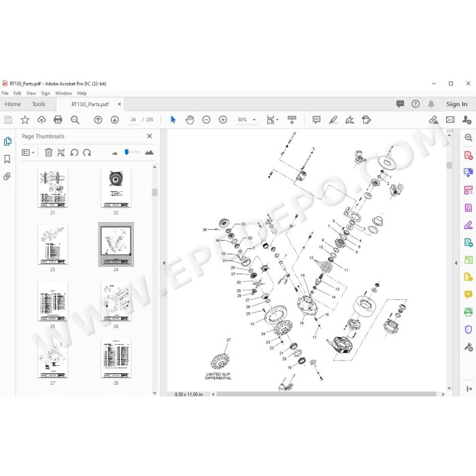Click the Sign In button
This screenshot has width=476, height=476.
pyautogui.click(x=456, y=104)
